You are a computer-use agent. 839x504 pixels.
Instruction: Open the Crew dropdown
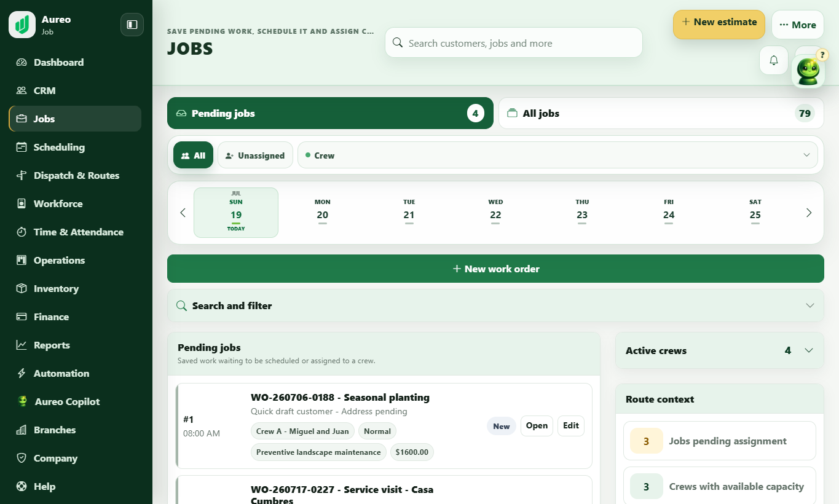[x=557, y=155]
